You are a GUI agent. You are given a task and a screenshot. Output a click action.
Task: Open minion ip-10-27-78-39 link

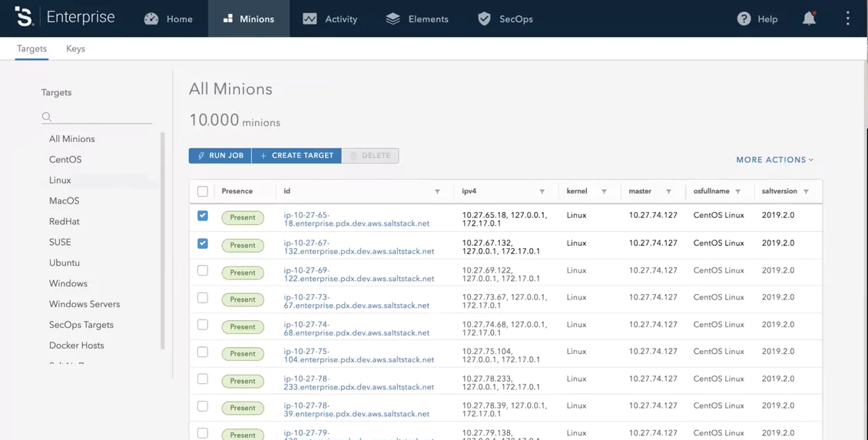[x=356, y=409]
